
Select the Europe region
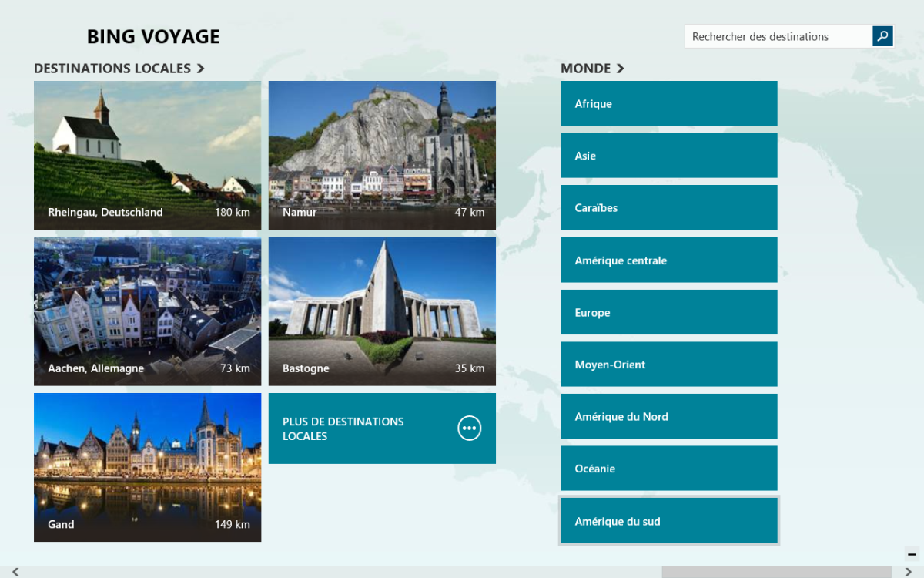click(x=669, y=312)
